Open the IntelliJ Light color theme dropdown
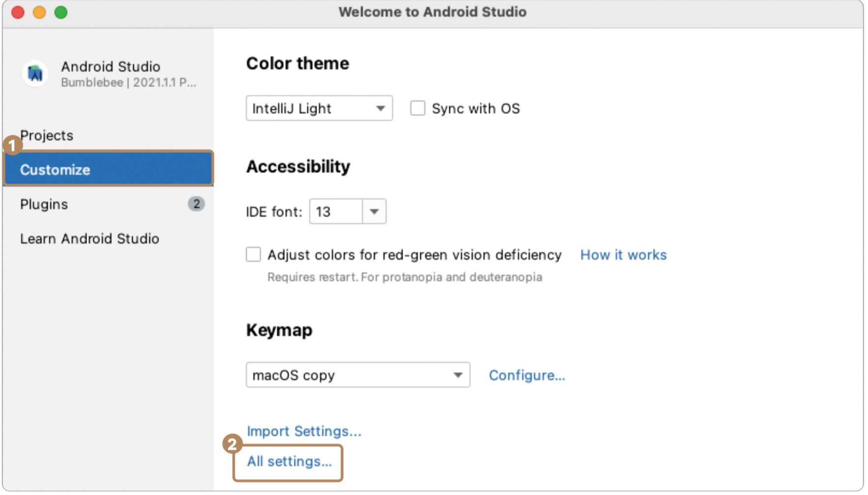Screen dimensions: 868x495 point(319,108)
